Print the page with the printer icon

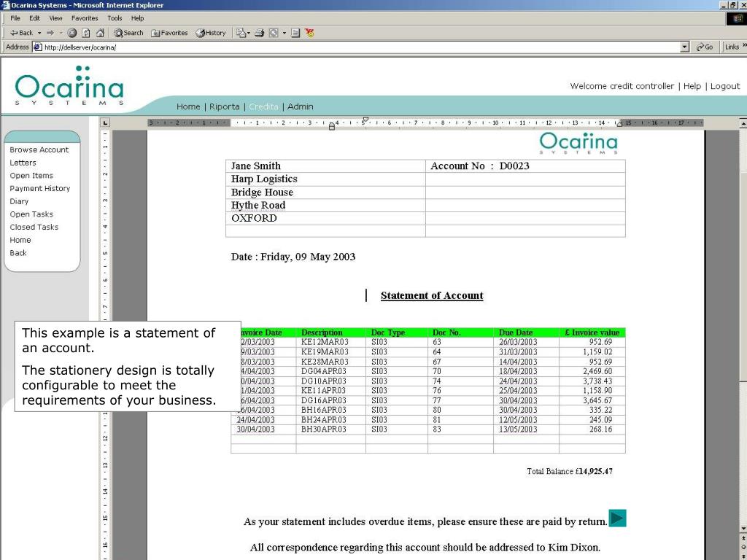point(260,33)
